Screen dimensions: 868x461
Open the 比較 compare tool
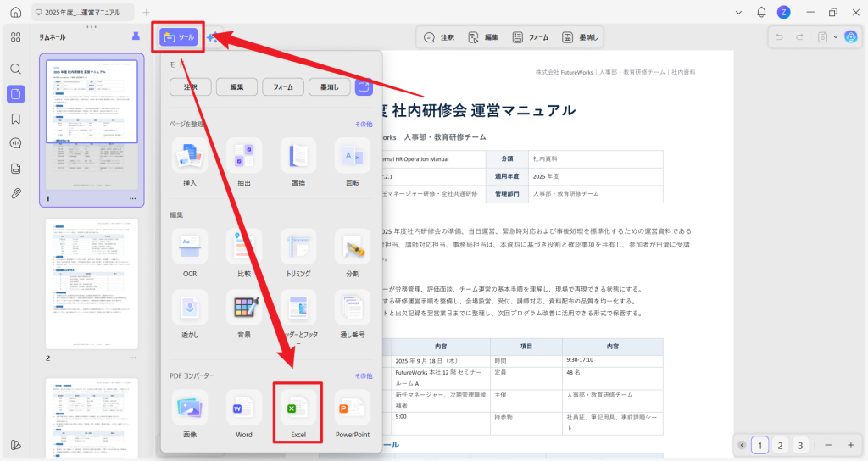[244, 253]
